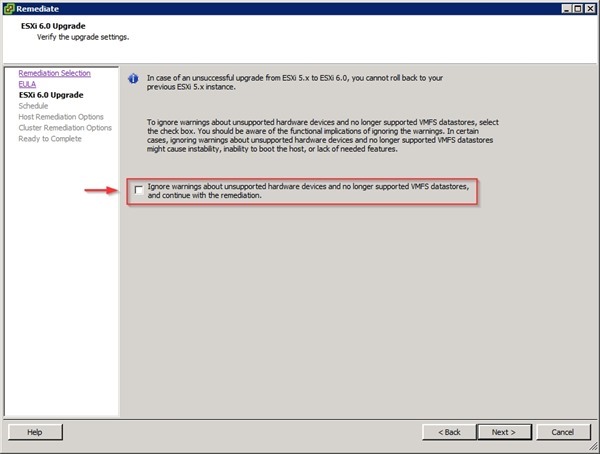Click the paragraph explaining ignoring VMFS warnings
The image size is (600, 454).
coord(323,136)
